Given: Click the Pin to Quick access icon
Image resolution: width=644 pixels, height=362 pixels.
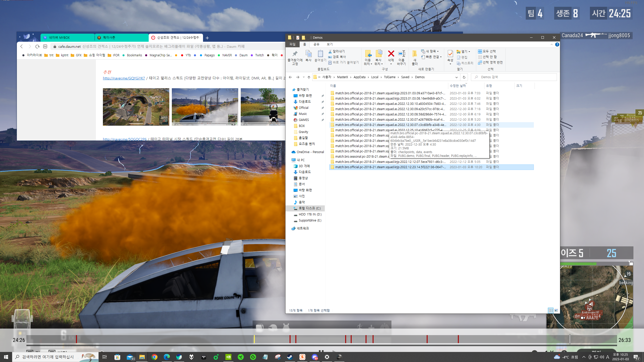Looking at the screenshot, I should [x=295, y=54].
